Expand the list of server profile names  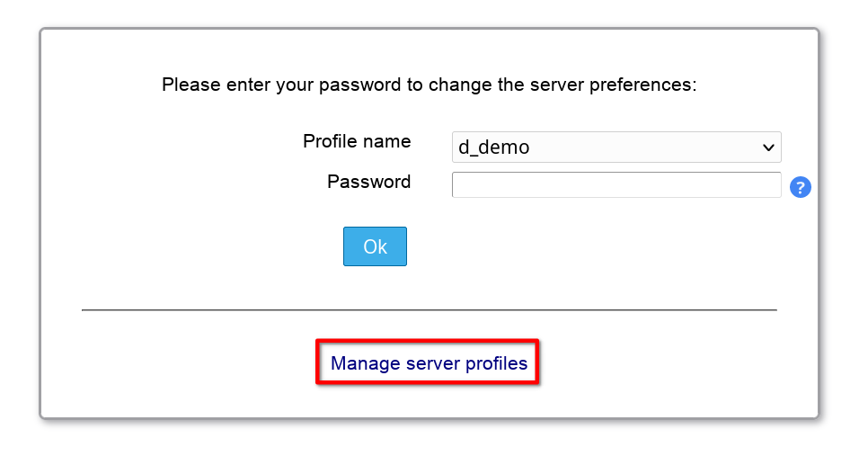tap(616, 148)
